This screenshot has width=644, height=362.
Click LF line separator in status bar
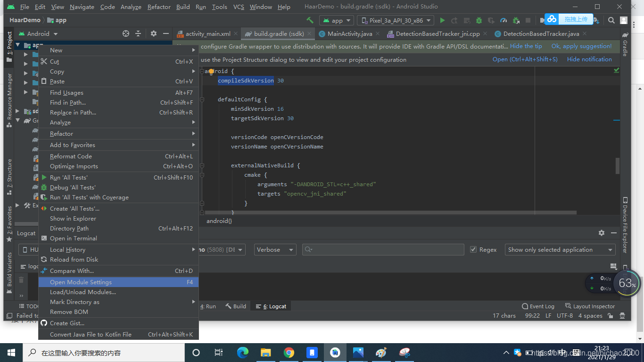tap(548, 316)
